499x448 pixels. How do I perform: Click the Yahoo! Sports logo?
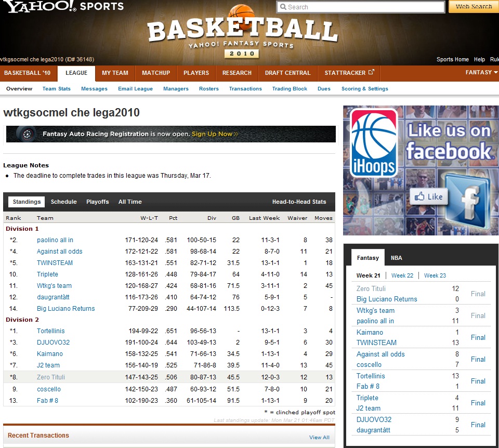coord(62,7)
